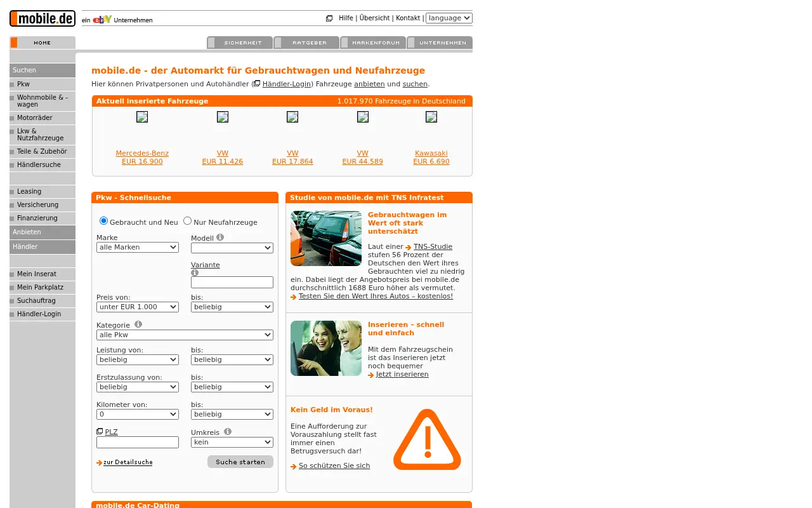Click the orange warning triangle image
This screenshot has height=508, width=812.
pos(427,439)
